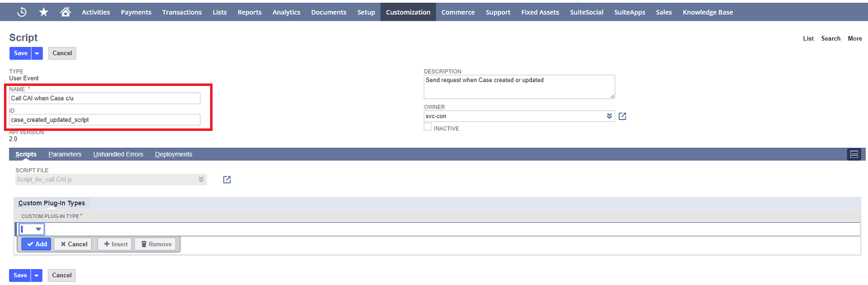
Task: Click the bottom Cancel button
Action: (x=62, y=276)
